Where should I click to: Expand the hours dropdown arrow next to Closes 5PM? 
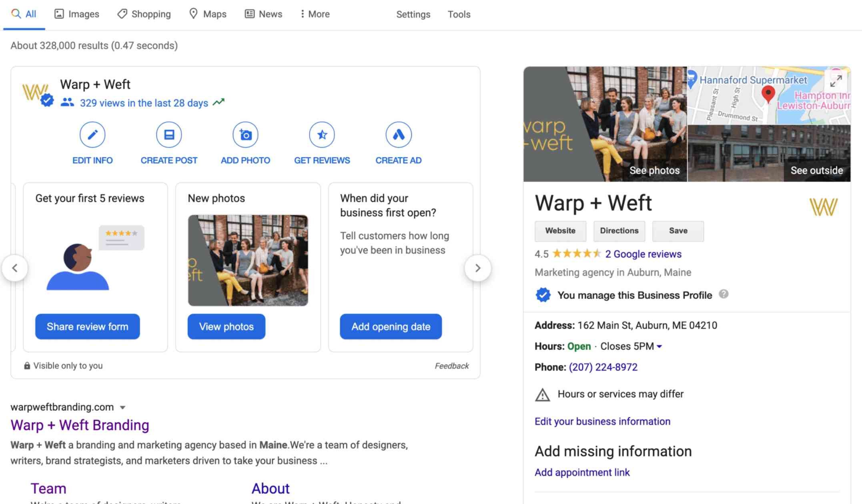pos(660,346)
